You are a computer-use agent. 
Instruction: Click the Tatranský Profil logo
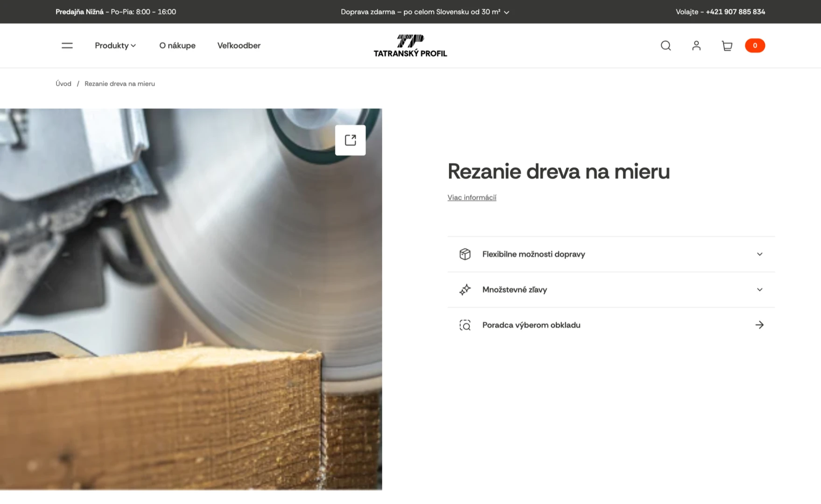[410, 46]
